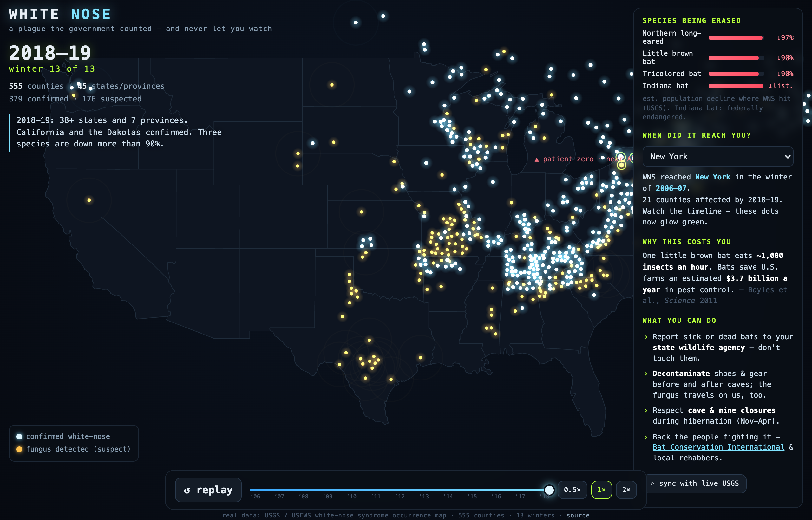Screen dimensions: 812x520
Task: Jump to '14 on the timeline
Action: coord(448,496)
